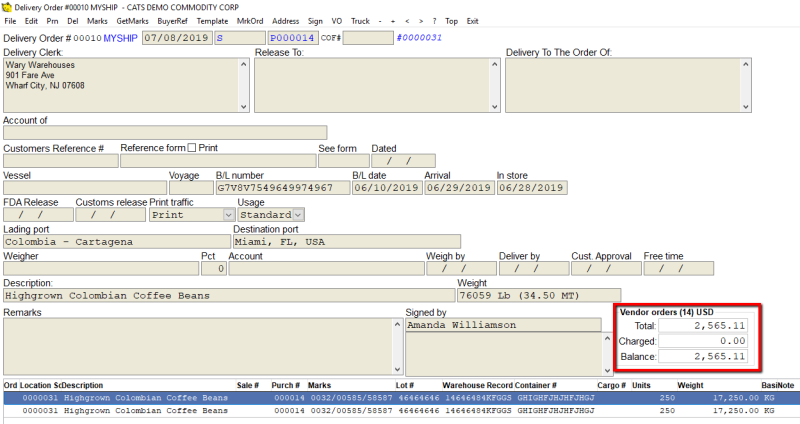Click the FDA Release date field
The height and width of the screenshot is (424, 800).
click(38, 215)
